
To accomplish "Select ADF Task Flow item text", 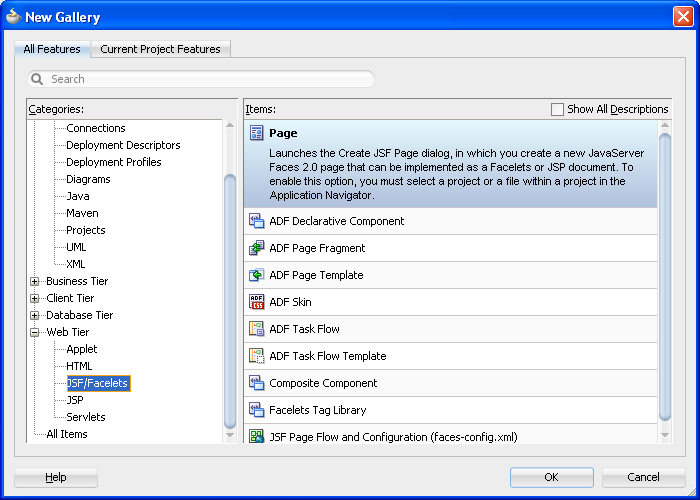I will click(x=304, y=329).
